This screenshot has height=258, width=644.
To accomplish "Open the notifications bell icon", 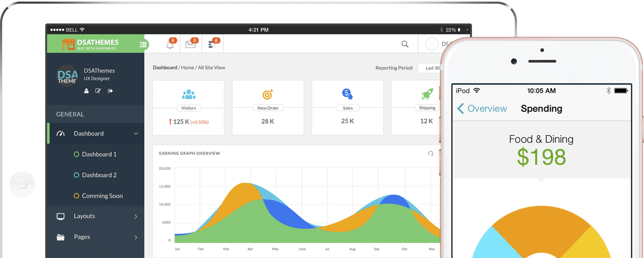I will tap(170, 45).
